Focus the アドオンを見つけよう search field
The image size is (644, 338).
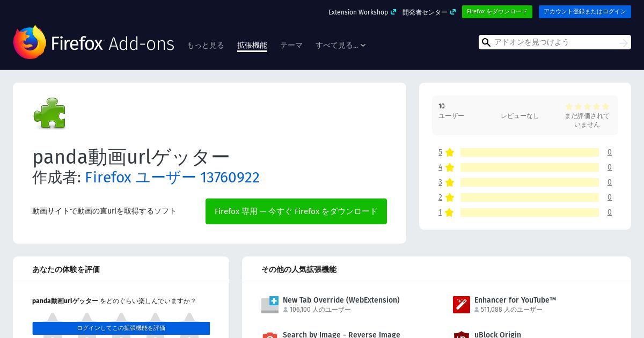[555, 42]
